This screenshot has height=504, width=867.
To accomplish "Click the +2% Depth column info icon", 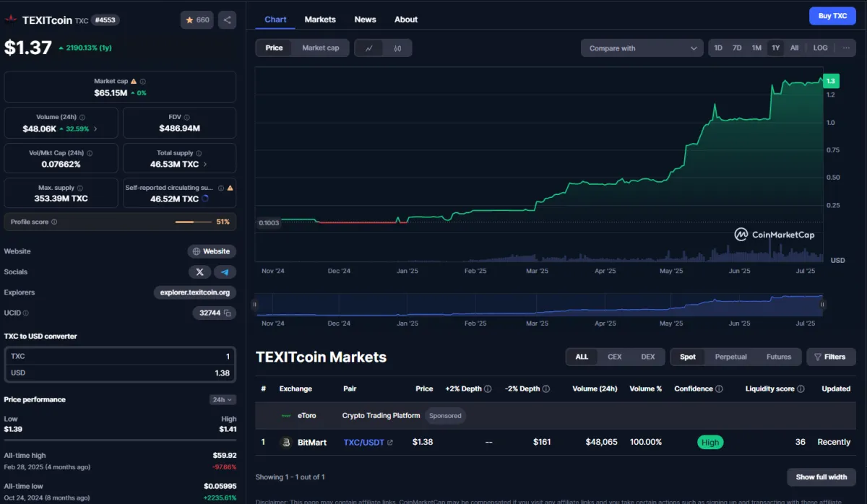I will point(488,388).
